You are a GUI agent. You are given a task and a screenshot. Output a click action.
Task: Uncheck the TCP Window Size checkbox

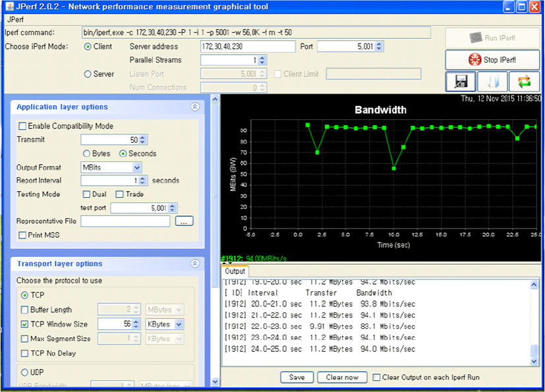24,324
